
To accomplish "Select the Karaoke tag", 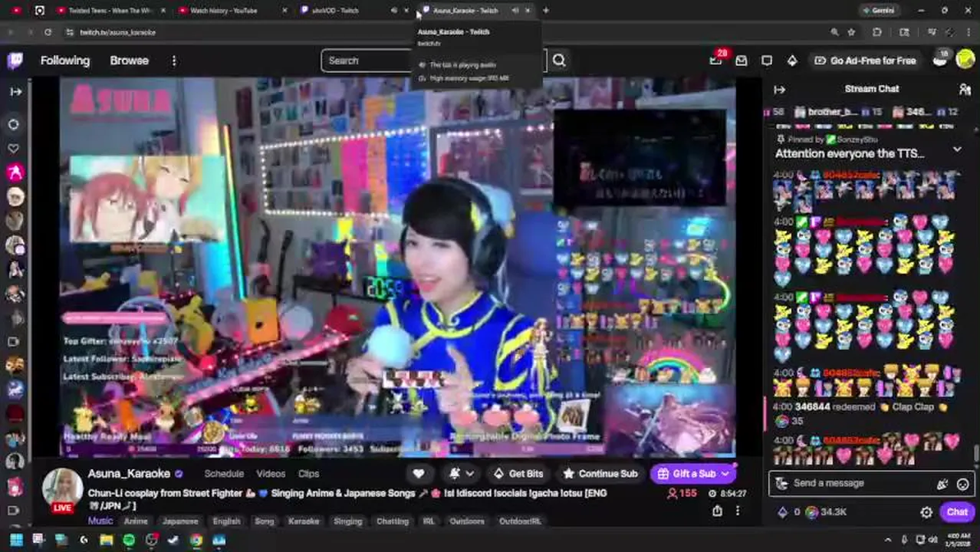I will 304,521.
